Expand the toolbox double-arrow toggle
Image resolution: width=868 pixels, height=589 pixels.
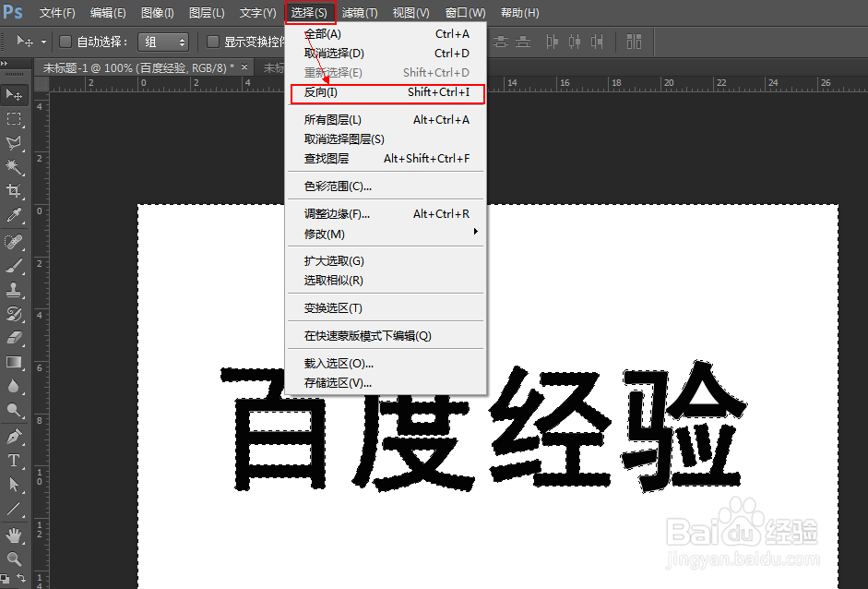point(5,63)
